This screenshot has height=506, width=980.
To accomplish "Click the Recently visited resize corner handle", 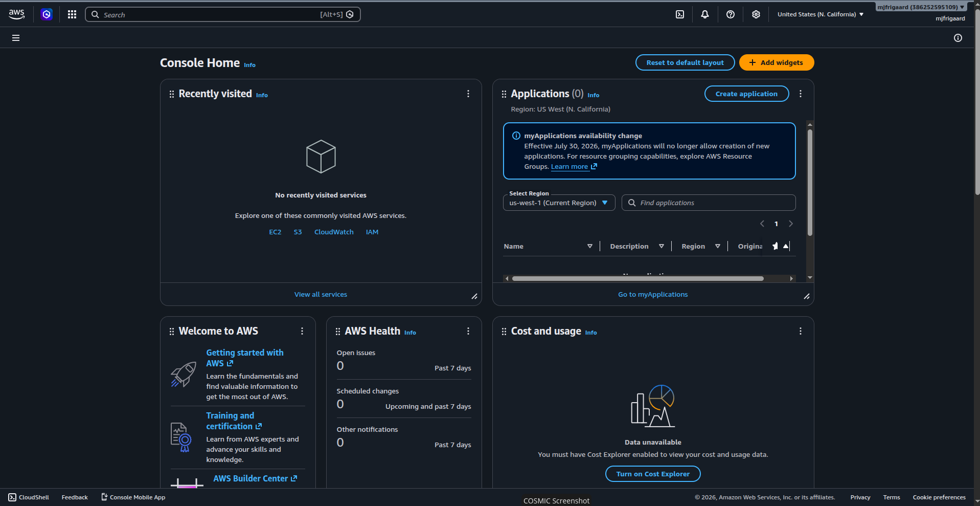I will [x=474, y=296].
